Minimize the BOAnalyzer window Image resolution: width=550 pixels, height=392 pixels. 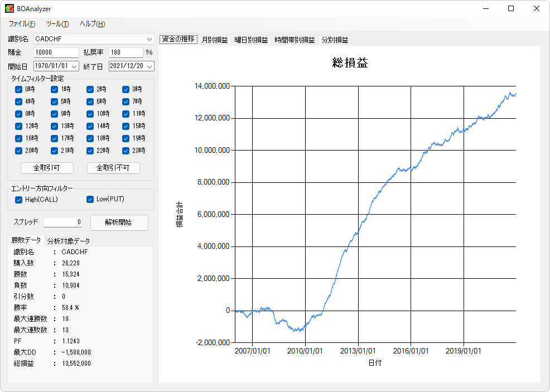(x=486, y=8)
